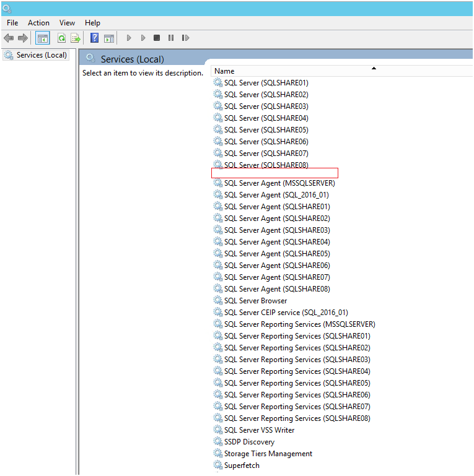The image size is (474, 476).
Task: Open the File menu
Action: [x=12, y=23]
